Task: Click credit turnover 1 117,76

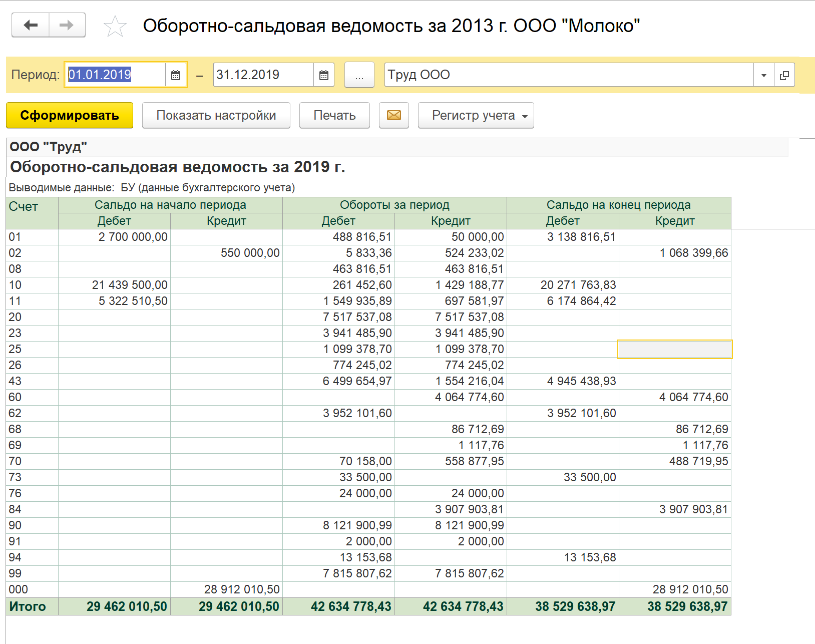Action: pyautogui.click(x=481, y=445)
